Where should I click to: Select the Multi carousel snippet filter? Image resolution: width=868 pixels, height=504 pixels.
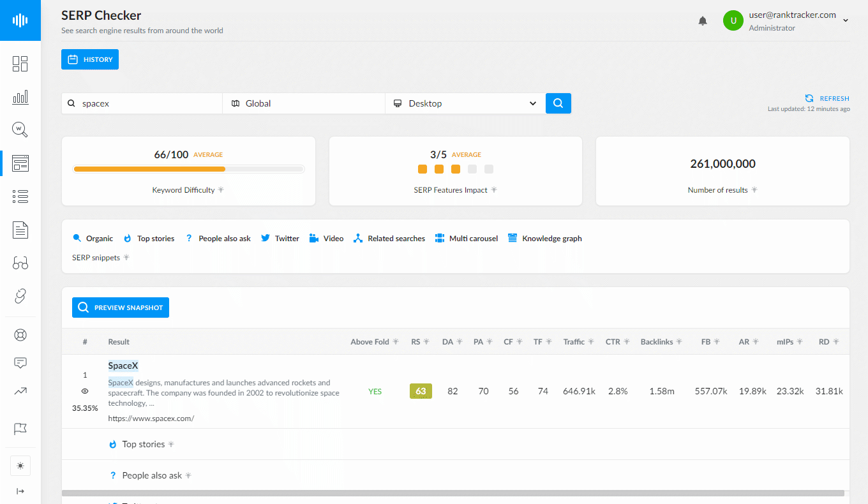point(467,239)
